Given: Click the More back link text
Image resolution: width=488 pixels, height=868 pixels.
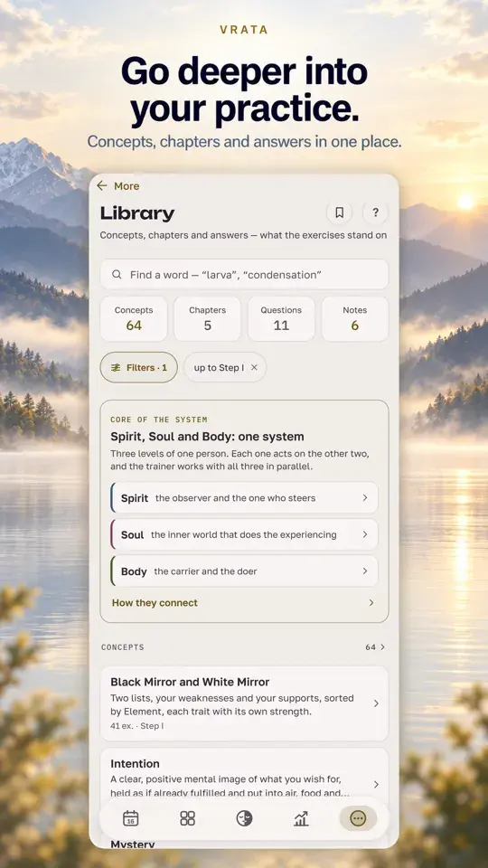Looking at the screenshot, I should (x=127, y=186).
